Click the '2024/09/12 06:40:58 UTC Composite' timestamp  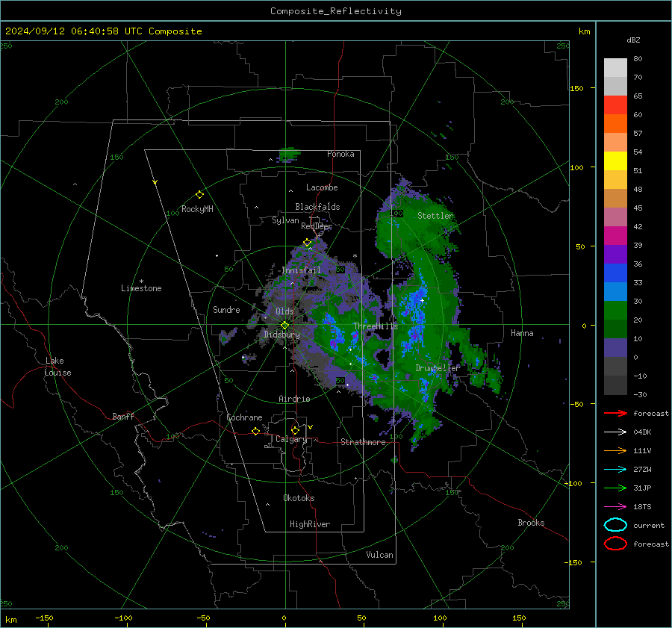click(x=103, y=31)
